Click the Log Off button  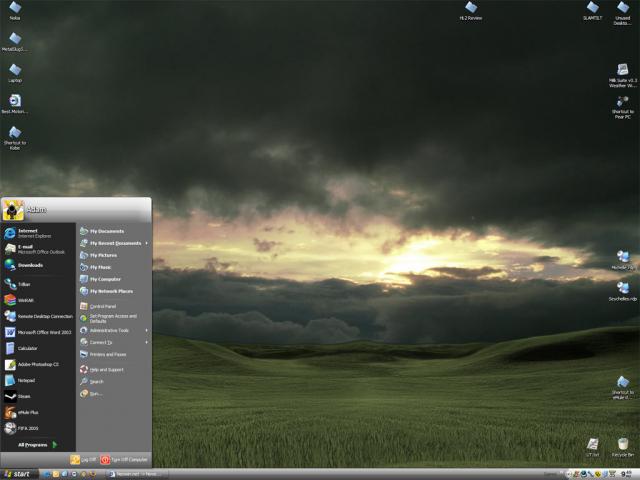(83, 460)
